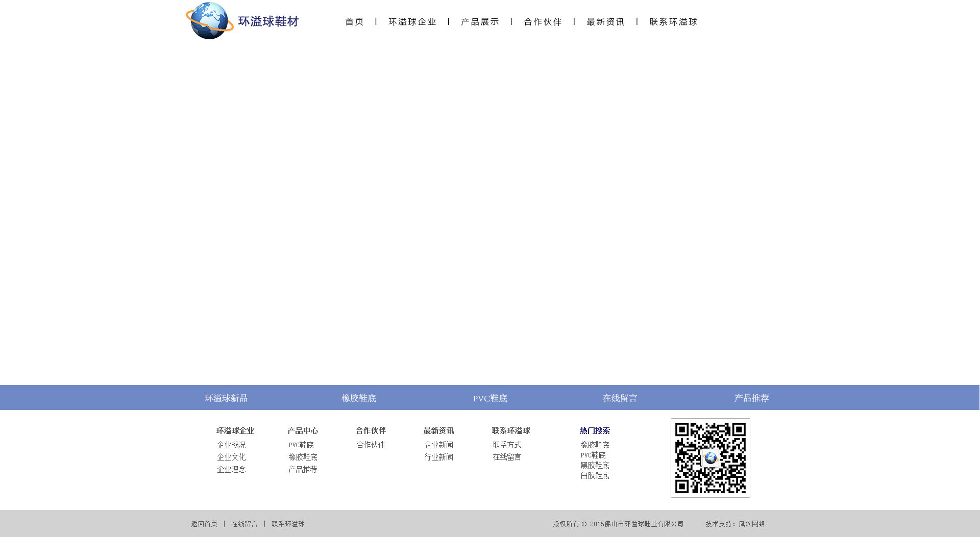This screenshot has height=537, width=980.
Task: Open 环溢球企业 in top navigation
Action: click(x=412, y=22)
